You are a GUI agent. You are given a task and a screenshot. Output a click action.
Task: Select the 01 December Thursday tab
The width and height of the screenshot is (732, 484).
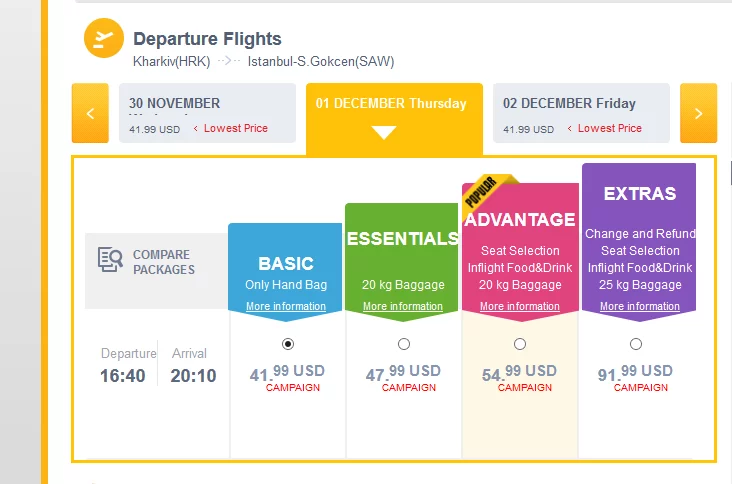click(x=391, y=104)
